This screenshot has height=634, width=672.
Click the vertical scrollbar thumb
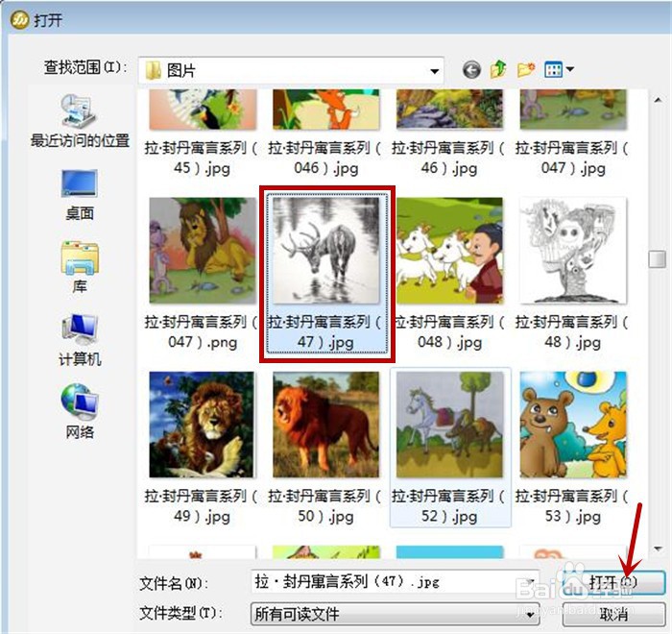(657, 259)
